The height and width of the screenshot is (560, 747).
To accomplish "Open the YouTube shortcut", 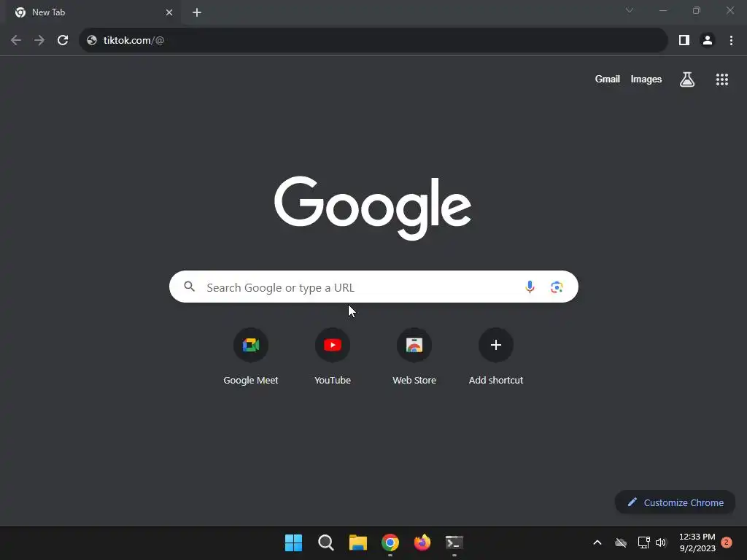I will 333,356.
